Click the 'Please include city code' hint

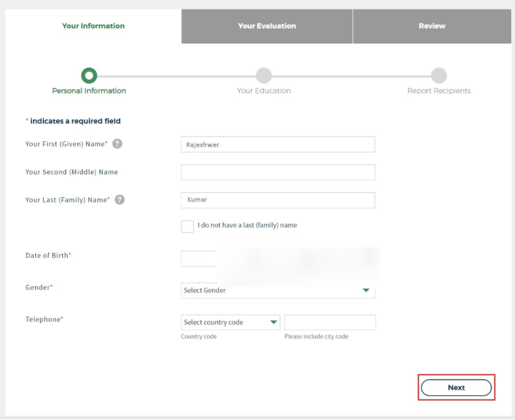(x=316, y=336)
